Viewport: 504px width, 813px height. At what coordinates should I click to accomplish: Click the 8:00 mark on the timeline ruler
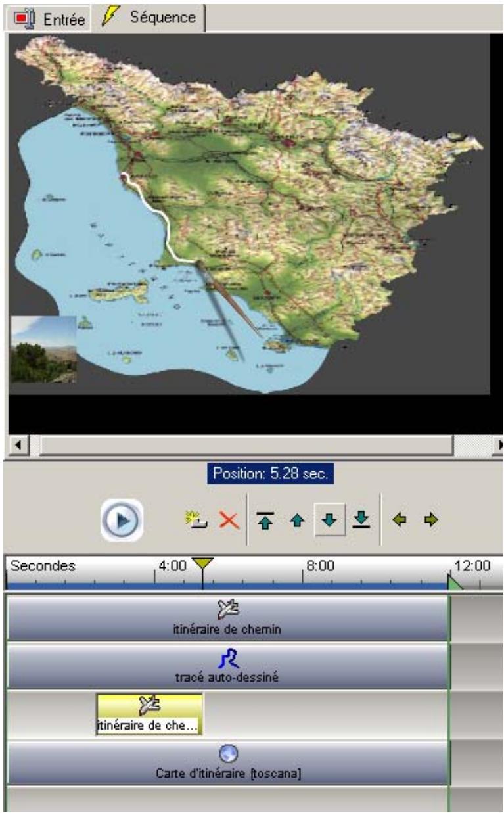pyautogui.click(x=321, y=565)
